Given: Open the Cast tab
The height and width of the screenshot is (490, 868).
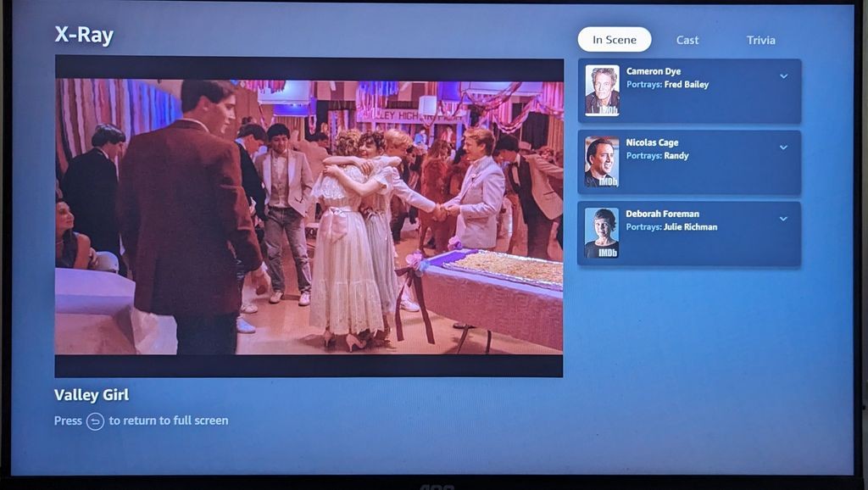Looking at the screenshot, I should coord(687,40).
